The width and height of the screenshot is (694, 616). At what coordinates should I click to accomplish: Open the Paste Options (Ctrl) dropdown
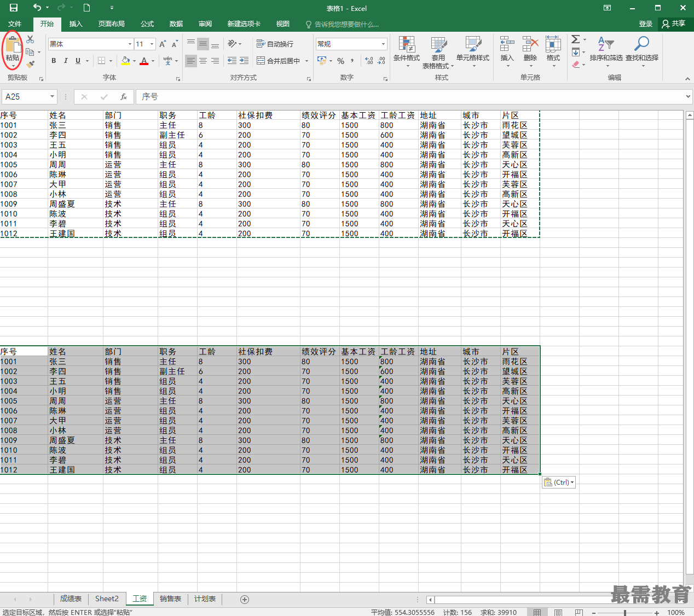pos(559,483)
